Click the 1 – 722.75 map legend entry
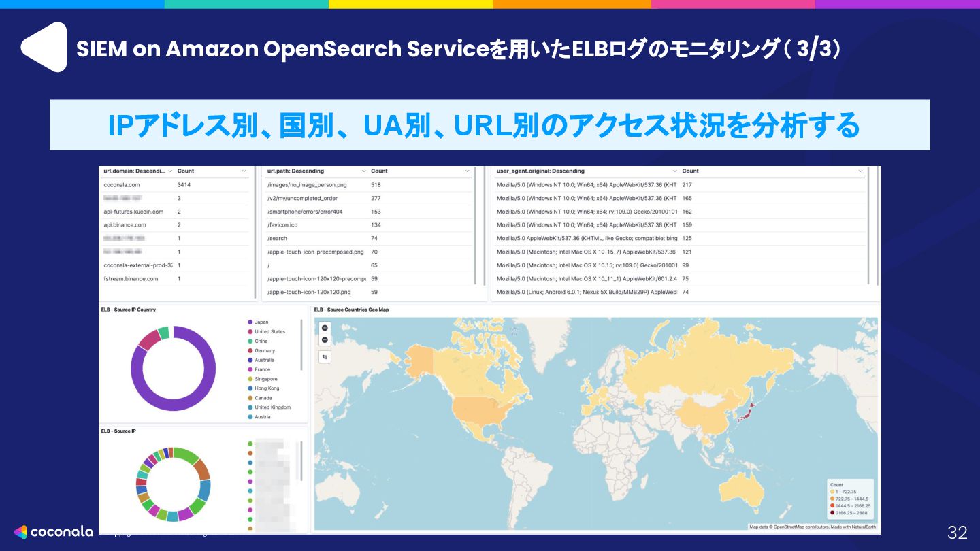The image size is (980, 551). coord(843,492)
